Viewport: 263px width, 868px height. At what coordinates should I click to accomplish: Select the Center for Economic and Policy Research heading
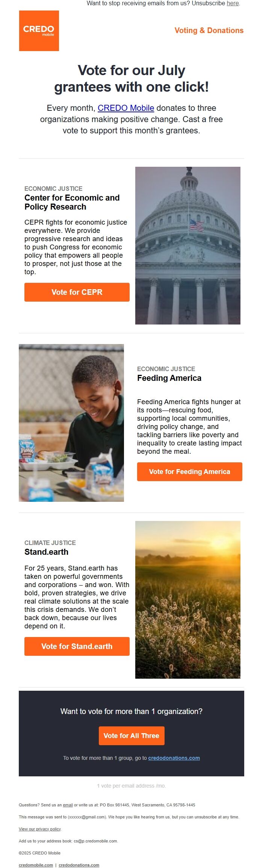(72, 202)
